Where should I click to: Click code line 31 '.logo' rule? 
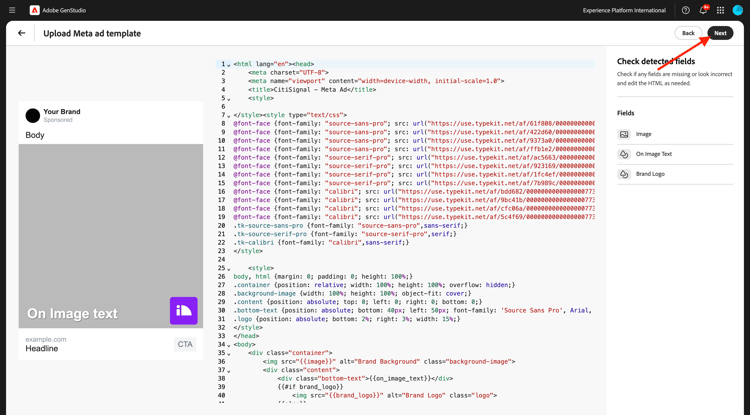tap(347, 319)
